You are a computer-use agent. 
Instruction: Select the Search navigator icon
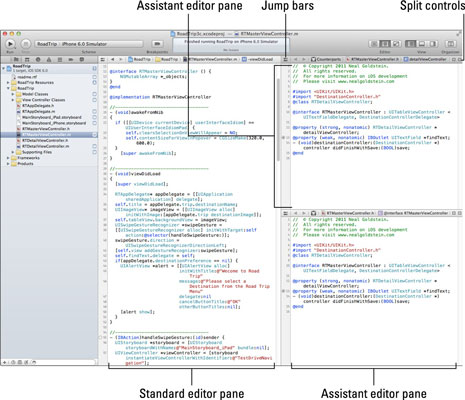point(38,59)
